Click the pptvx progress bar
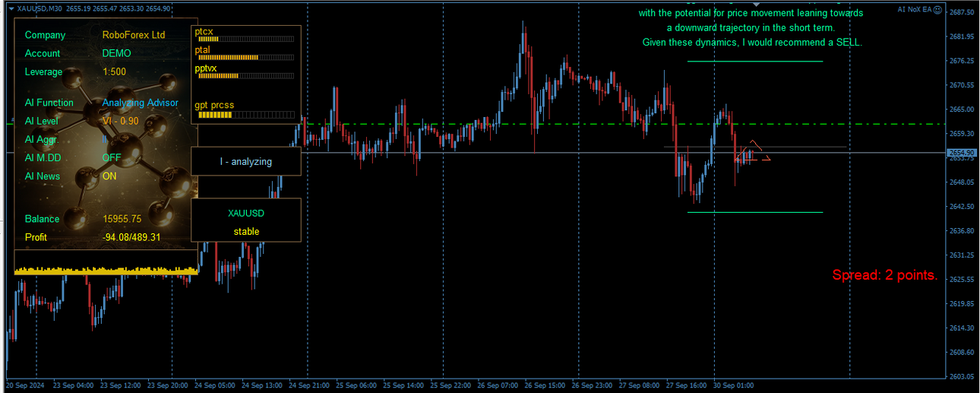The height and width of the screenshot is (393, 980). click(x=245, y=76)
